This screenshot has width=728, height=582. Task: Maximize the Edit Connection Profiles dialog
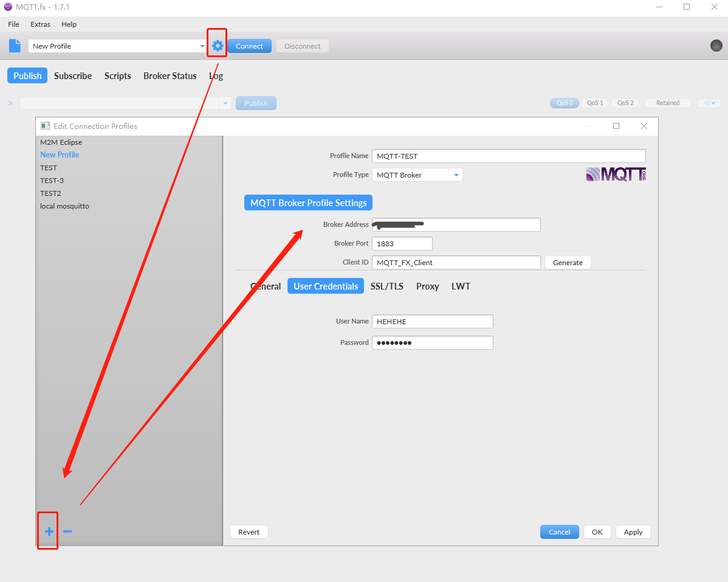click(x=616, y=126)
